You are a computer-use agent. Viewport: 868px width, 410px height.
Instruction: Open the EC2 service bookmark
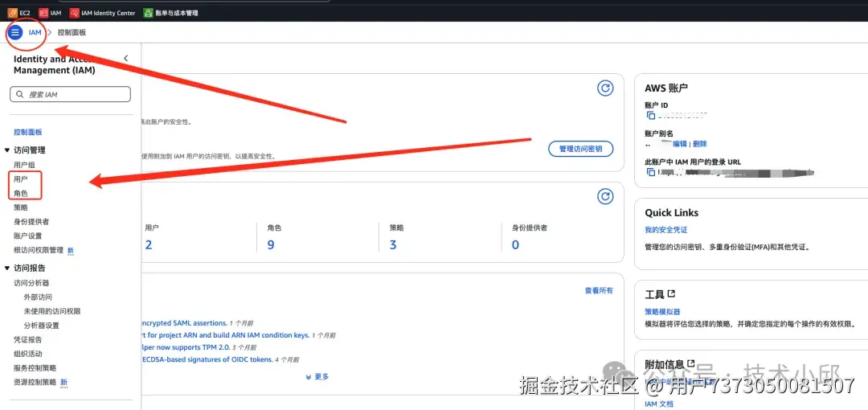point(19,13)
